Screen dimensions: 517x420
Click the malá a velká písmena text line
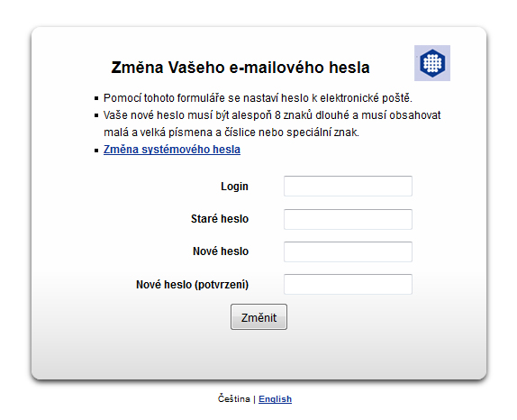point(231,132)
